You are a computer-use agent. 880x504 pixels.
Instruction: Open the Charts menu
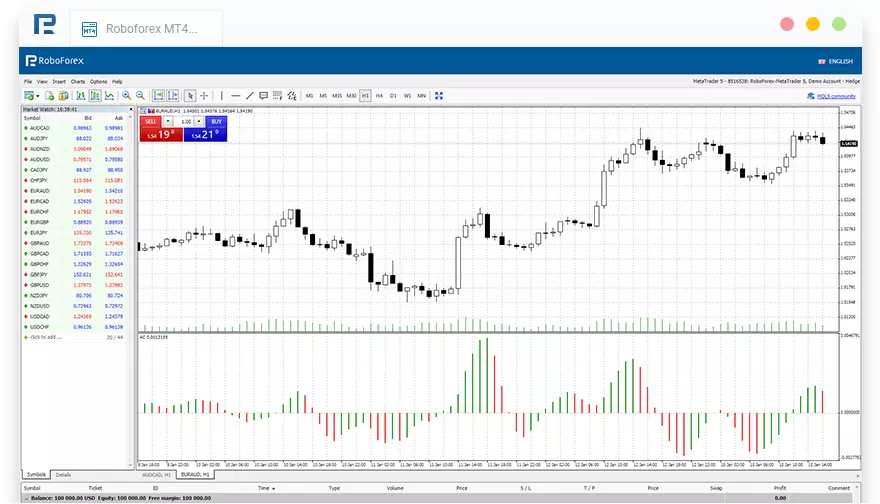[x=77, y=81]
